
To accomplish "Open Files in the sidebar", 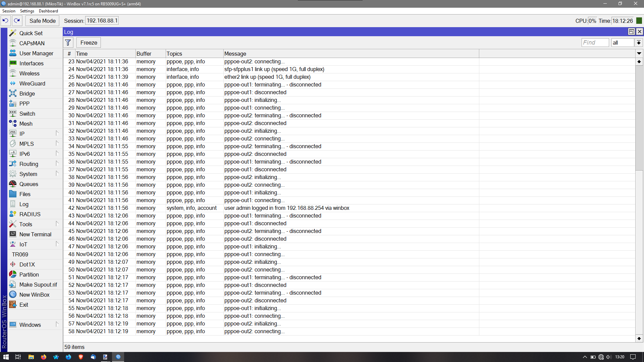I will point(25,194).
